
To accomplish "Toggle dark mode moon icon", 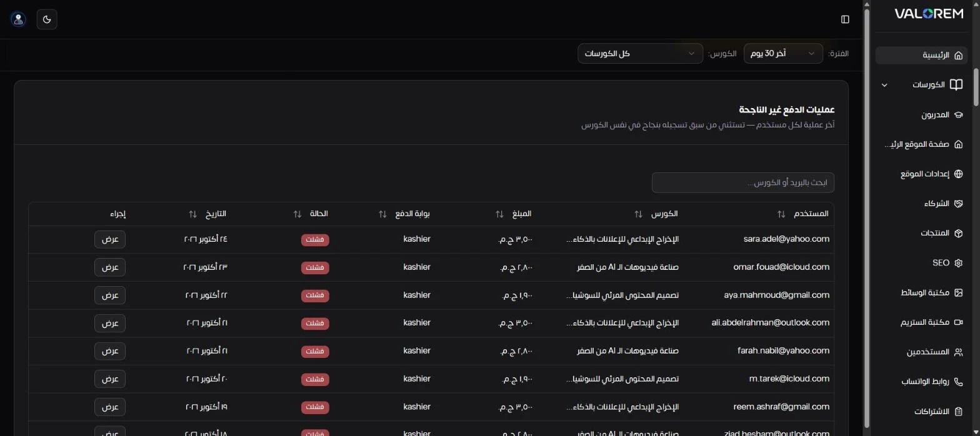I will (x=47, y=19).
